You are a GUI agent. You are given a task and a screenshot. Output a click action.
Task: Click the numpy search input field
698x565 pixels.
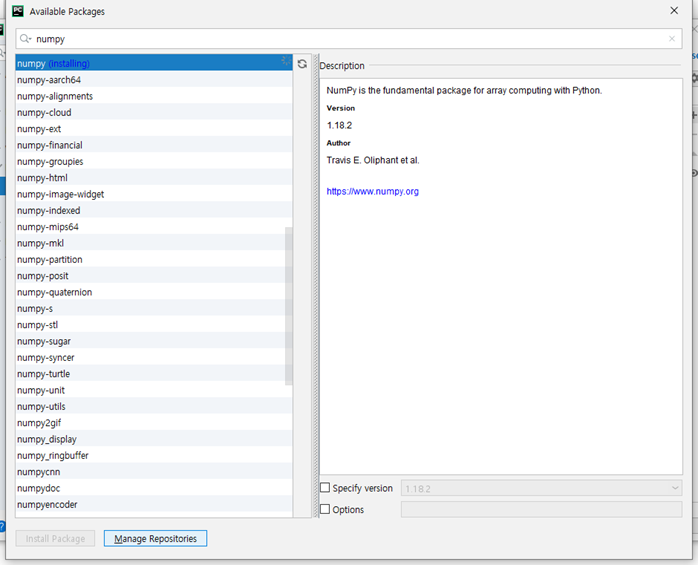(349, 39)
